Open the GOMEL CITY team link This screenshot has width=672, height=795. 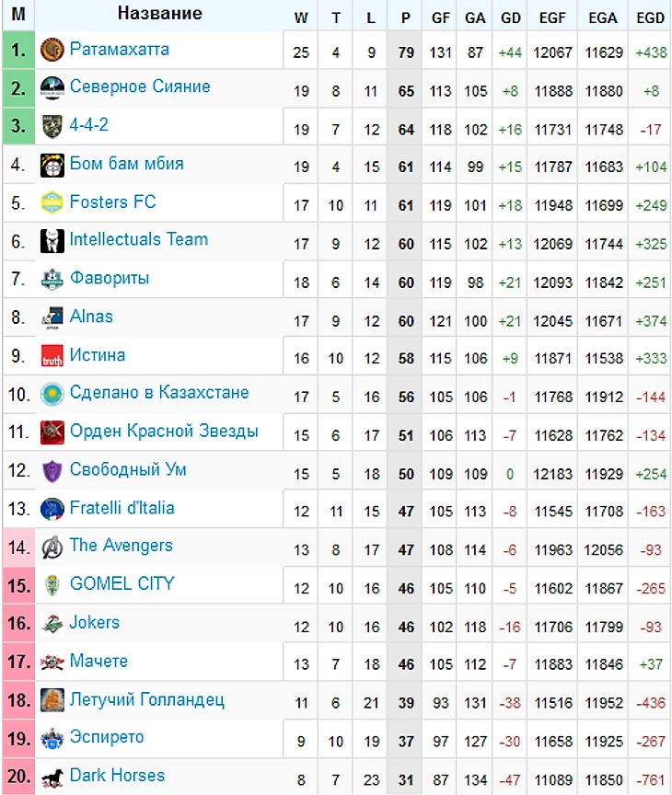pyautogui.click(x=122, y=583)
